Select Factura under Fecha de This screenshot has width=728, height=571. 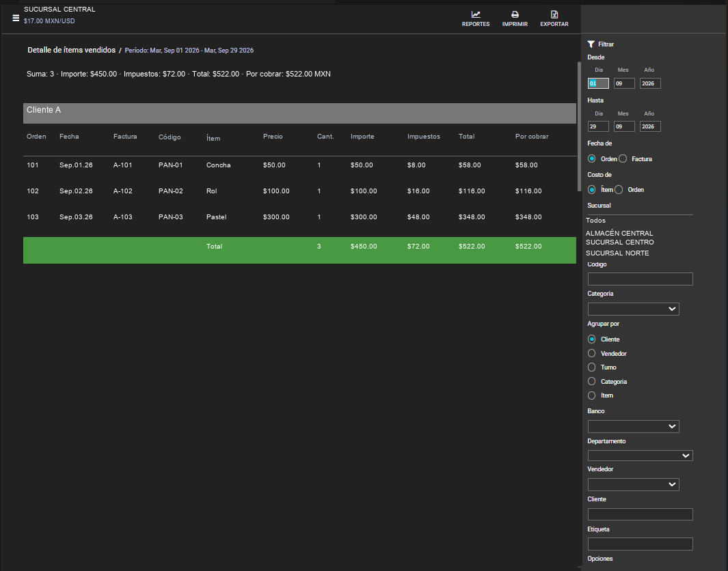point(623,158)
